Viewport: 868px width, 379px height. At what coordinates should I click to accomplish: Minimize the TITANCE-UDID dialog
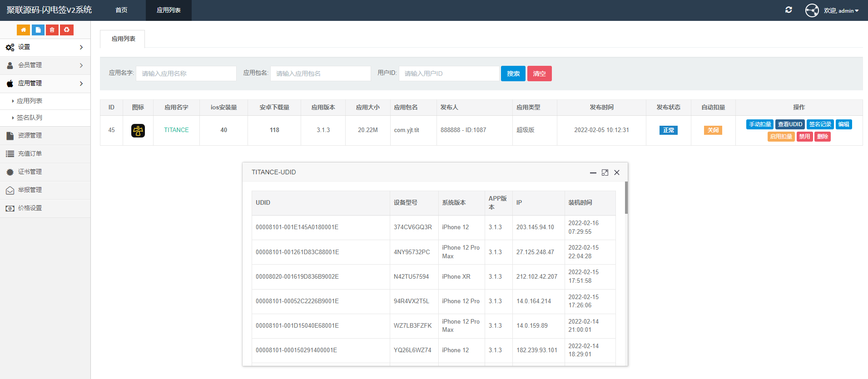click(593, 172)
